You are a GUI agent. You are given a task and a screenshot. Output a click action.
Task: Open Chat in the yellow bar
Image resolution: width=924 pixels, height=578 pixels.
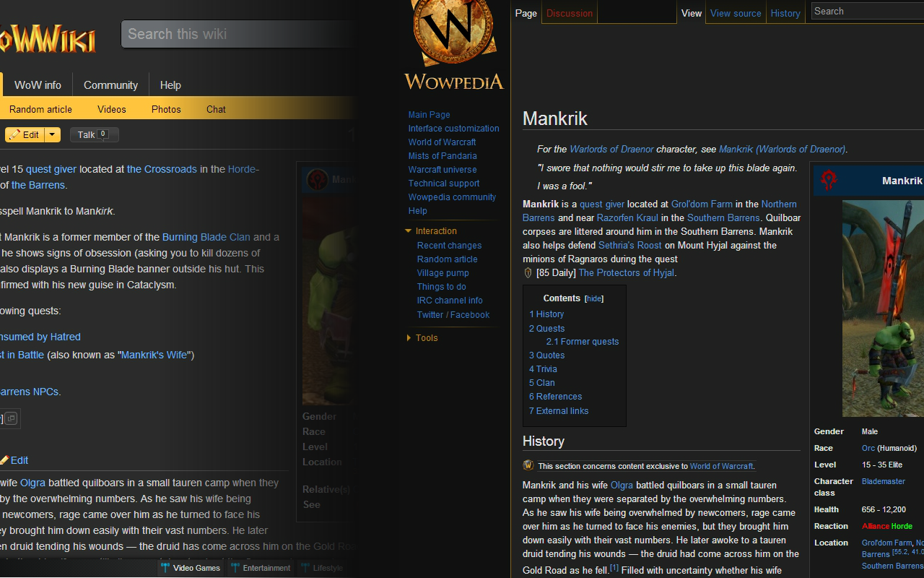pyautogui.click(x=216, y=109)
